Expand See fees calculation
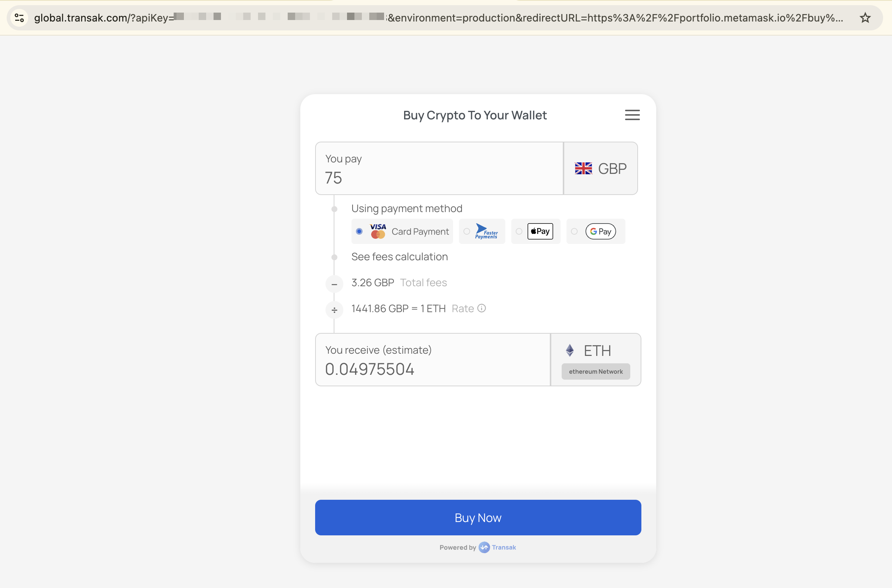Image resolution: width=892 pixels, height=588 pixels. coord(399,257)
